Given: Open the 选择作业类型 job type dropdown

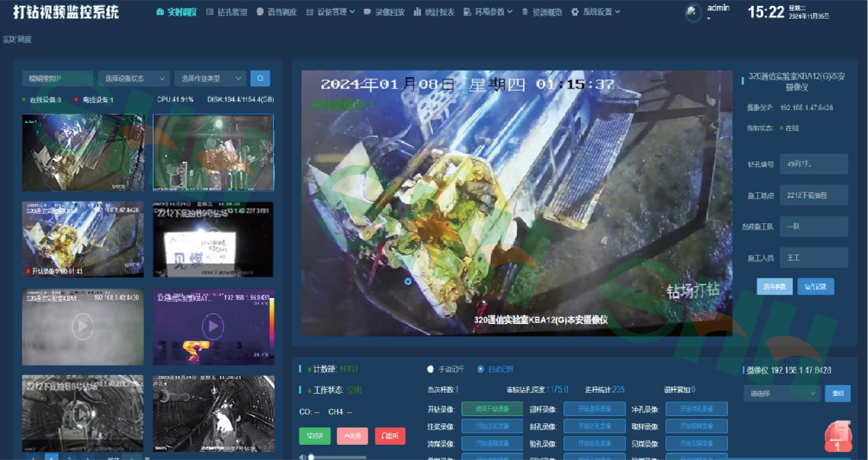Looking at the screenshot, I should coord(210,78).
